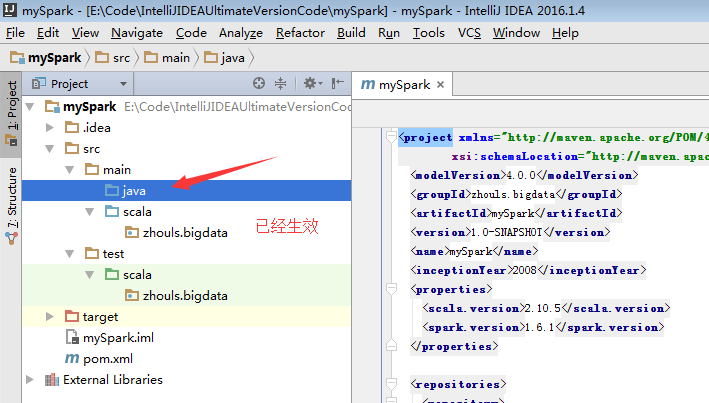
Task: Open the Tools menu
Action: click(429, 33)
